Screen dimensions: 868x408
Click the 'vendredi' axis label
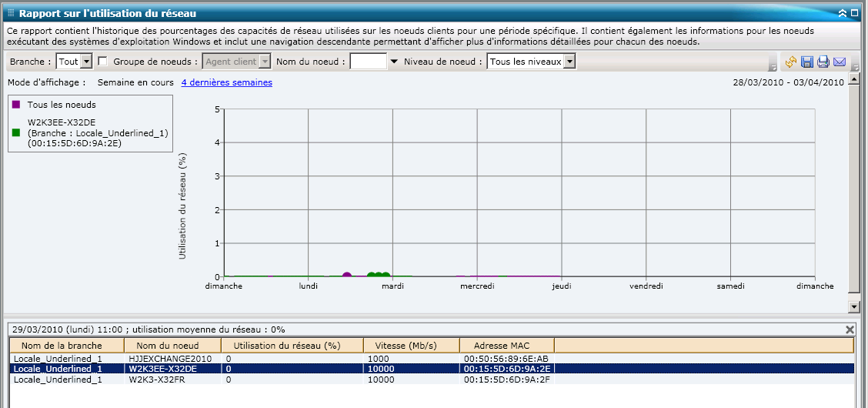(646, 286)
